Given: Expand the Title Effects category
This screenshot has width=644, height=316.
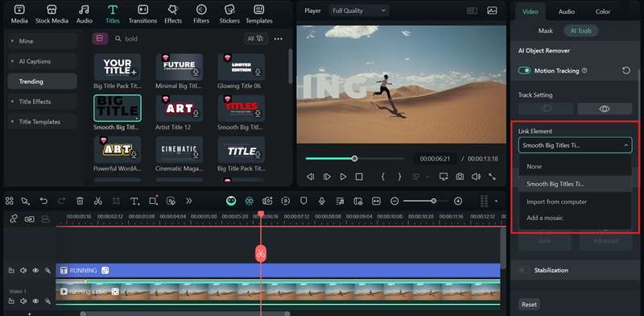Looking at the screenshot, I should click(x=43, y=102).
